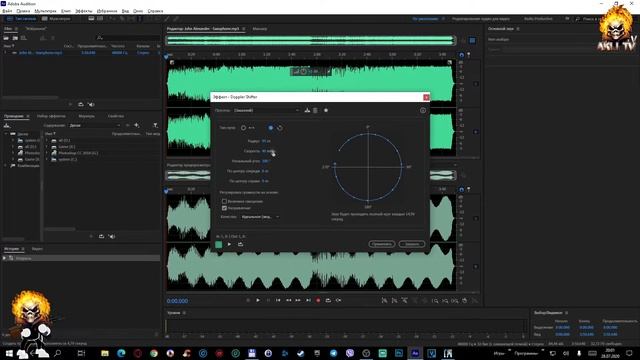Screen dimensions: 640x360
Task: Delete the current preset using the trash icon
Action: 315,110
